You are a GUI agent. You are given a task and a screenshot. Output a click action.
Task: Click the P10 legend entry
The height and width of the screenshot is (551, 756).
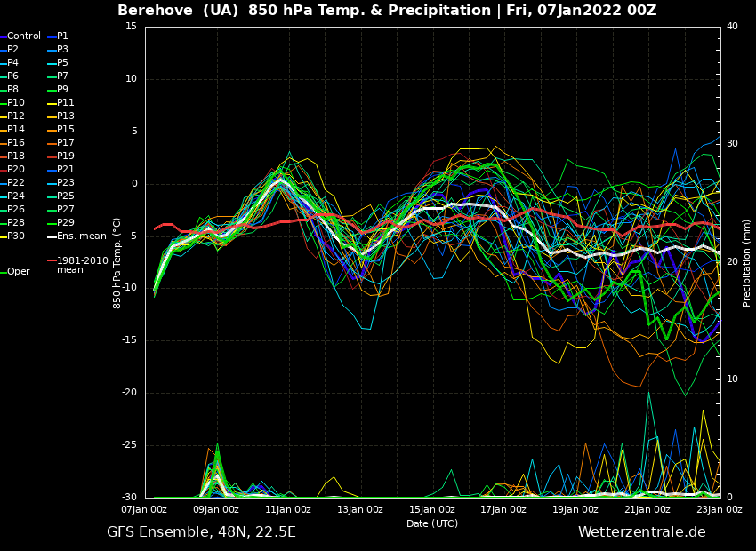tap(16, 103)
